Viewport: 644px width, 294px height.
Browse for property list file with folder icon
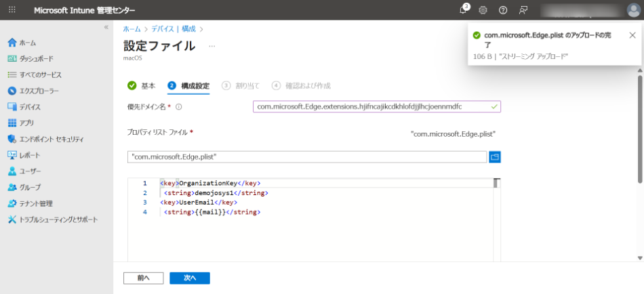coord(495,156)
